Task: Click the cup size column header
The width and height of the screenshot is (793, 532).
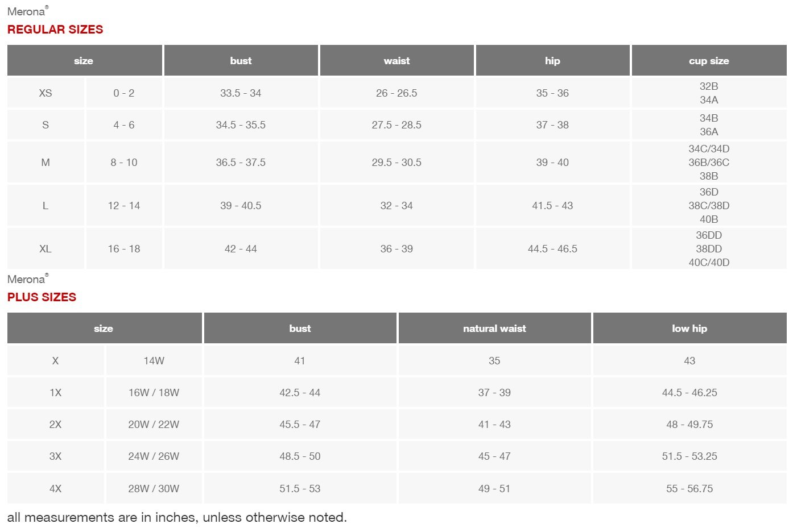Action: 709,61
